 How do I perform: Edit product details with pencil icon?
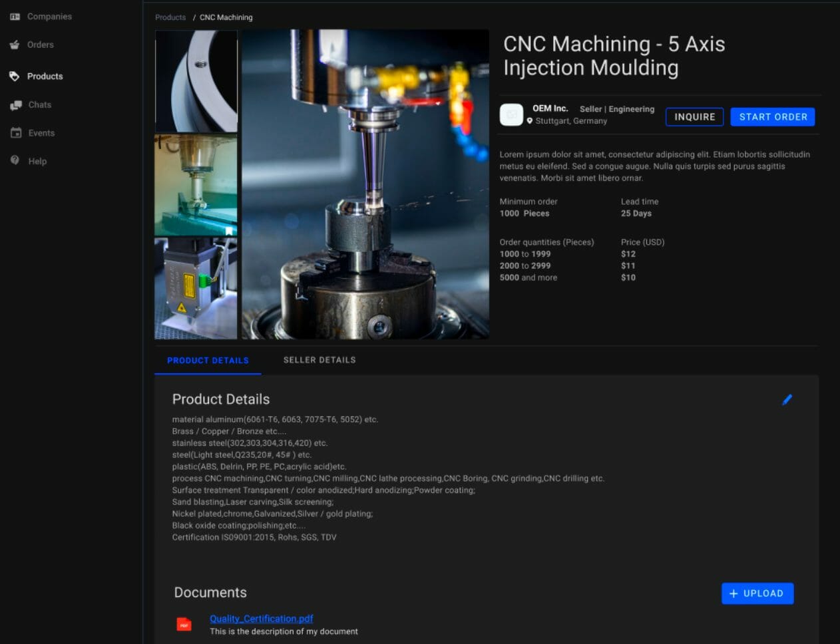(x=787, y=400)
